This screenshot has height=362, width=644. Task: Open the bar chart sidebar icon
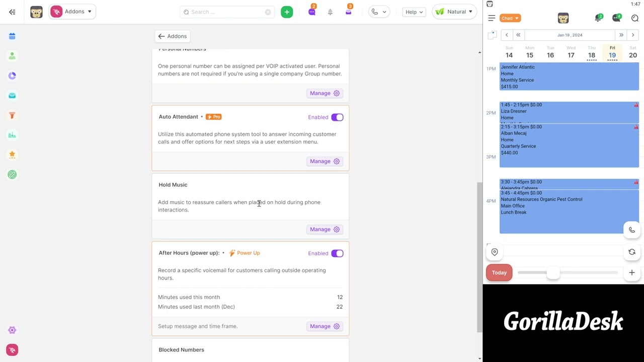12,135
